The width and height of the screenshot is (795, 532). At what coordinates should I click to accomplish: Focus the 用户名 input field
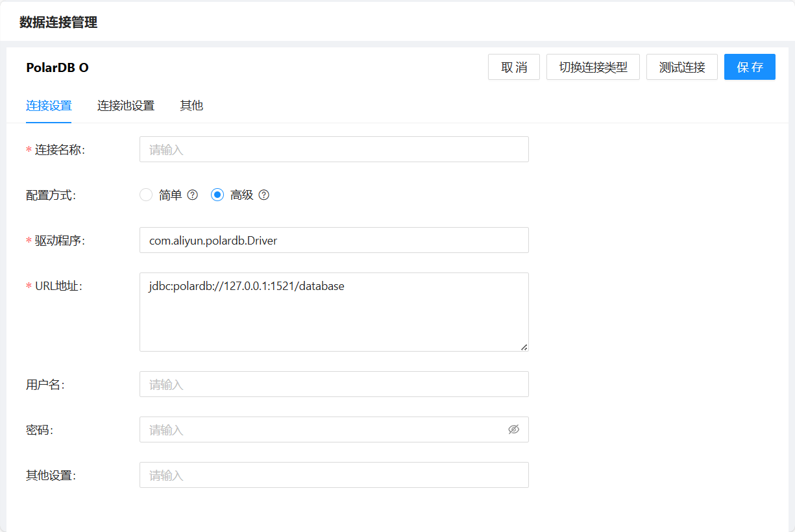click(334, 384)
